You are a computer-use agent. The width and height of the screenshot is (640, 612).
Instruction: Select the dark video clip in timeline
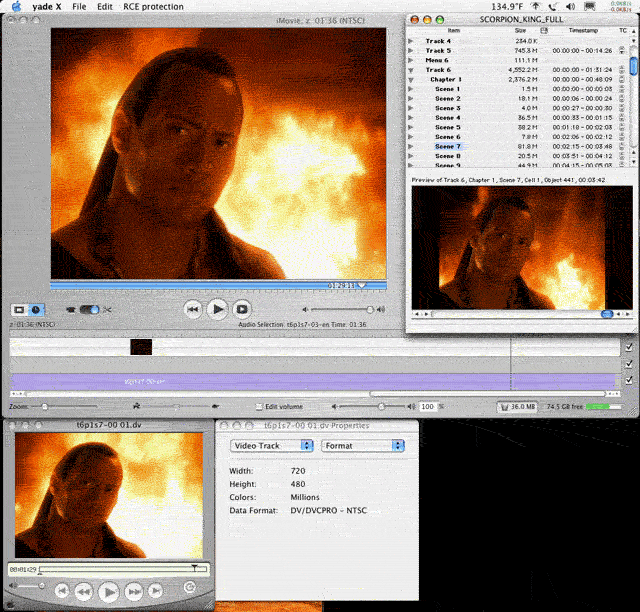tap(141, 347)
